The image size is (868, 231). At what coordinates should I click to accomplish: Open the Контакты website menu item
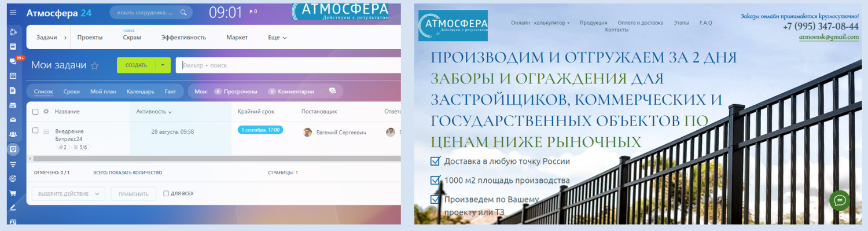(616, 30)
